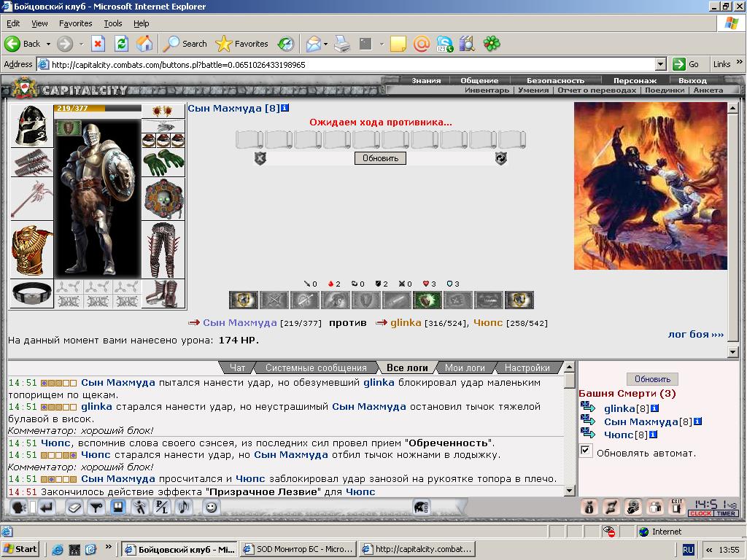Click the smiley emoticon icon in chat toolbar
The height and width of the screenshot is (560, 747).
[211, 507]
